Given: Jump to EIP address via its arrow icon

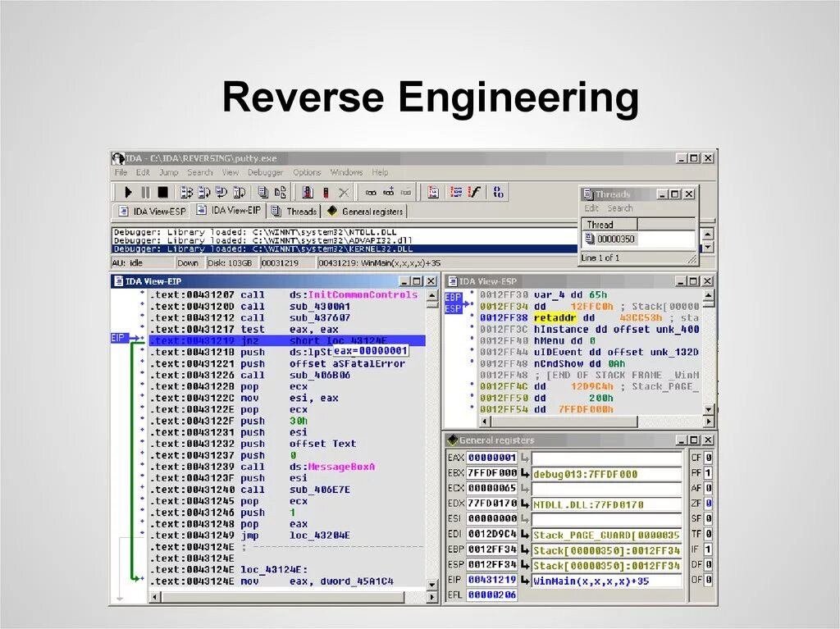Looking at the screenshot, I should coord(525,581).
